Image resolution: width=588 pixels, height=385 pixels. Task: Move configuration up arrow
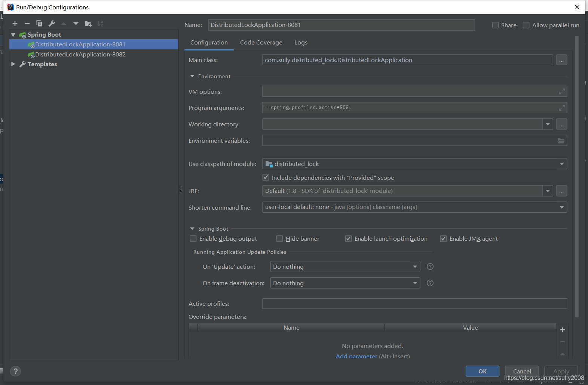(x=64, y=24)
